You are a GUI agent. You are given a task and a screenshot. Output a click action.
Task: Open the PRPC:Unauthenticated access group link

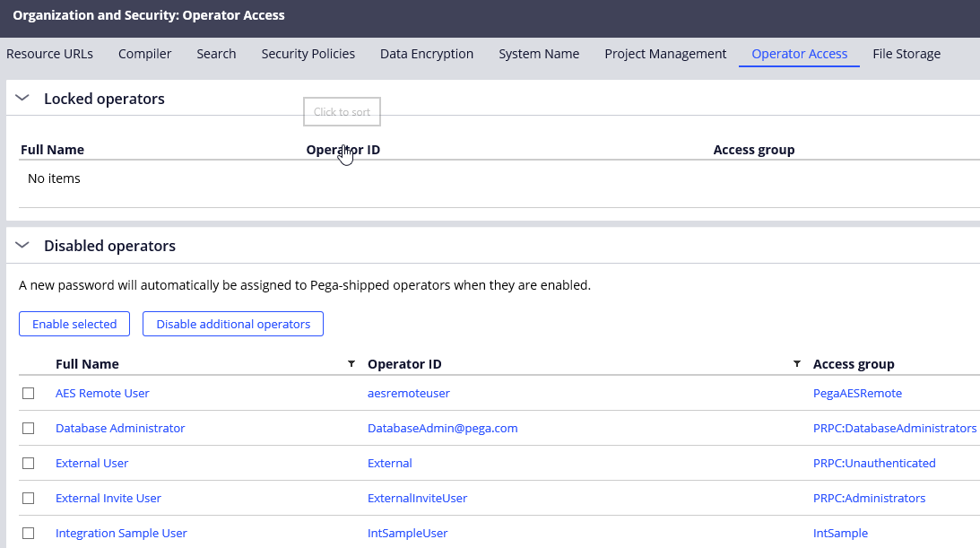(x=874, y=463)
